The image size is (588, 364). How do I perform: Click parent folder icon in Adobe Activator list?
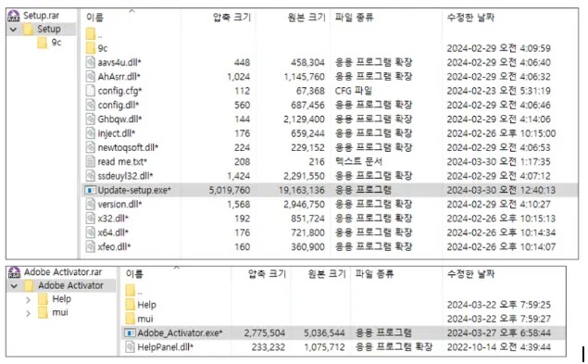point(131,291)
